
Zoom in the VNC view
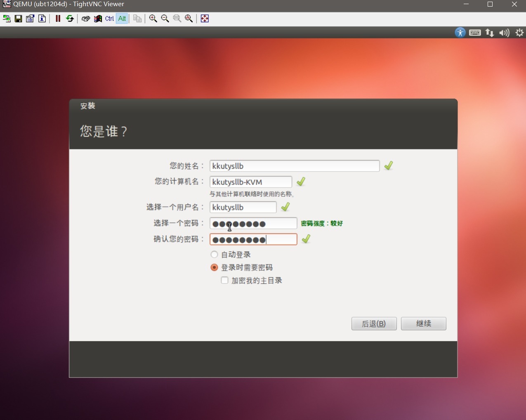coord(153,19)
